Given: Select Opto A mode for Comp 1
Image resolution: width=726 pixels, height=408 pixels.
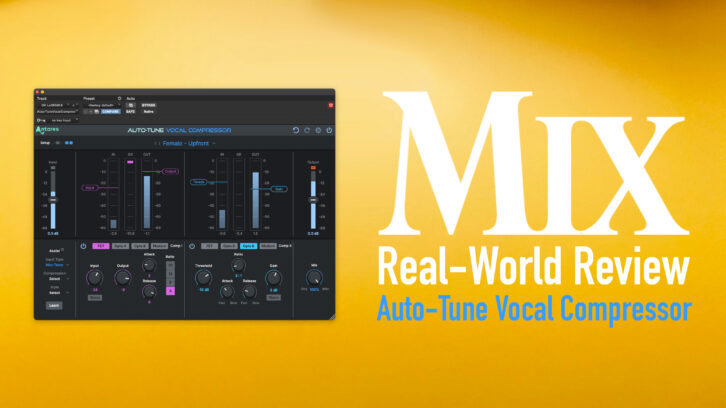Looking at the screenshot, I should click(120, 246).
